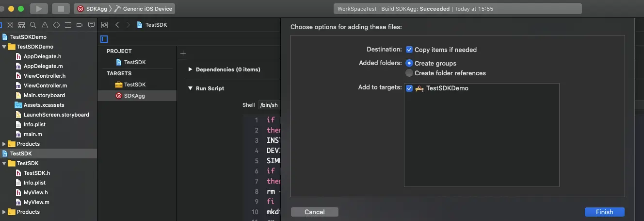Click line number 1 in script editor
This screenshot has width=644, height=221.
[257, 120]
